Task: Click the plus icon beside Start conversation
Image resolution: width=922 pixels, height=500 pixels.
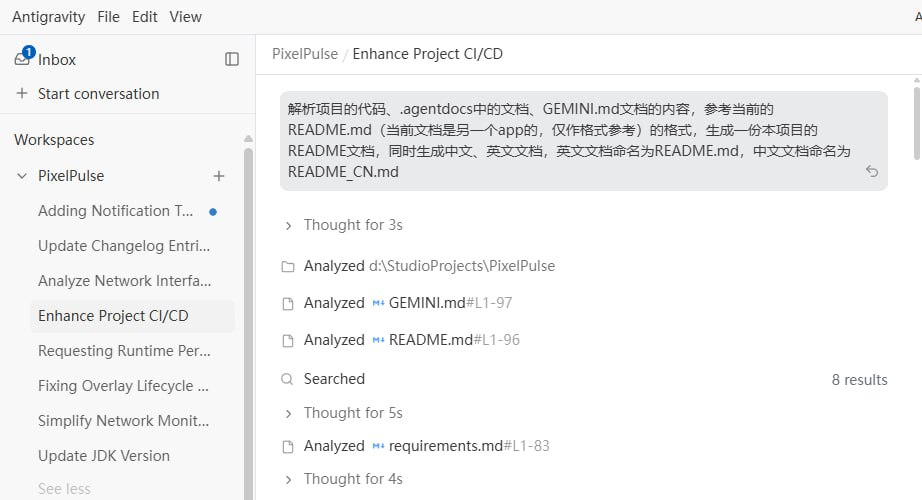Action: [22, 94]
